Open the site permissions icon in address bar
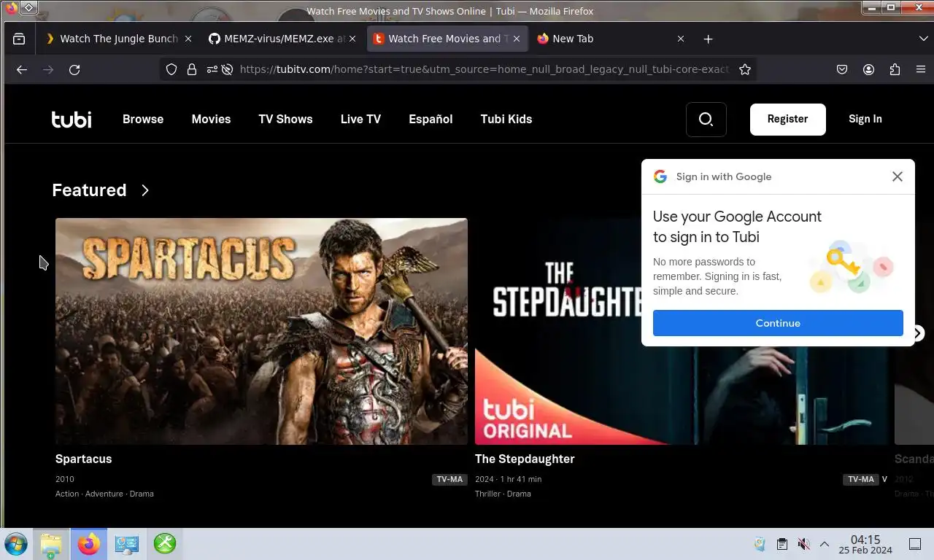Screen dimensions: 934x560 click(212, 69)
